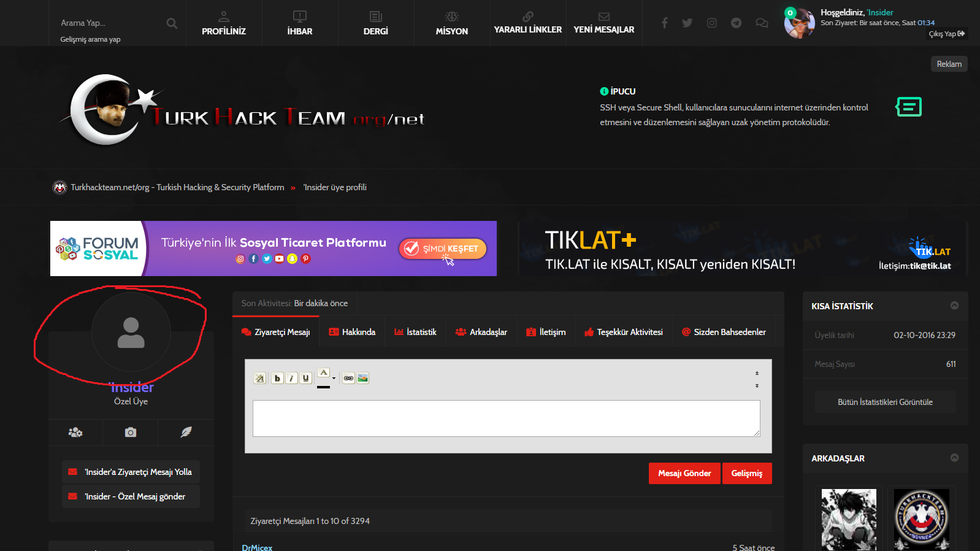
Task: Open the İHBAR menu item
Action: coord(300,23)
